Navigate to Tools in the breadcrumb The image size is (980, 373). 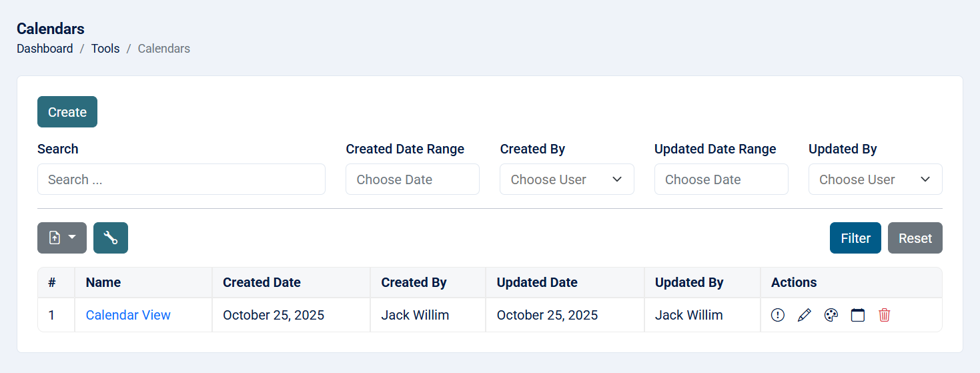(105, 49)
